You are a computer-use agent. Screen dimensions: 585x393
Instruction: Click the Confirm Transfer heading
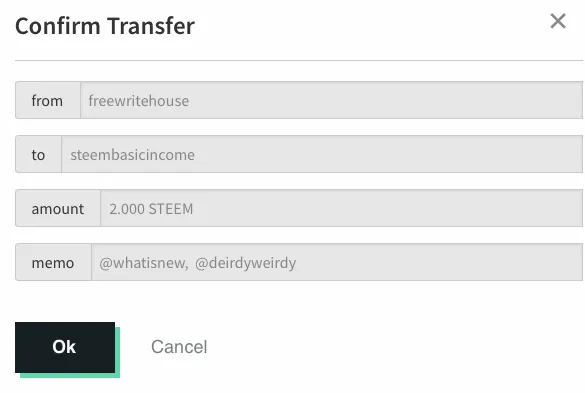tap(105, 26)
